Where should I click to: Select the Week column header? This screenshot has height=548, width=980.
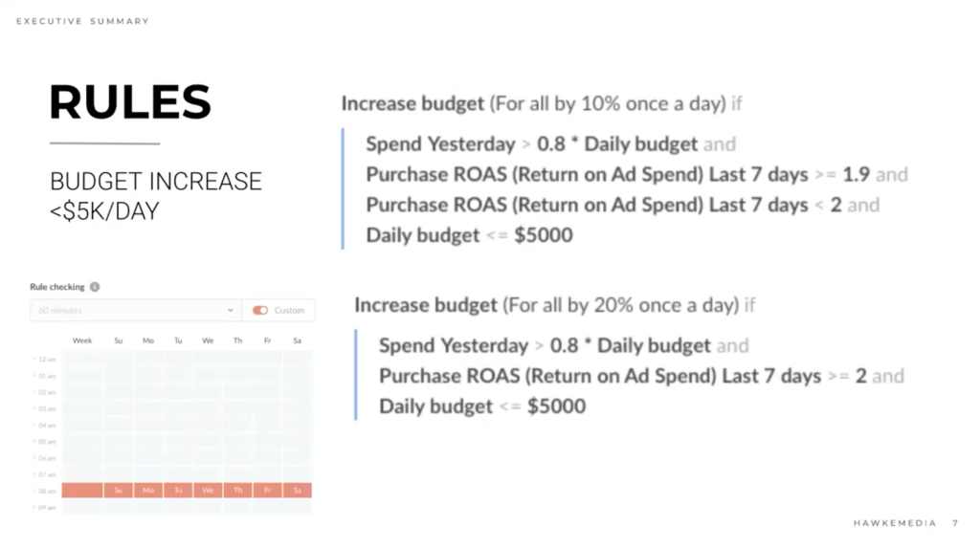point(82,340)
